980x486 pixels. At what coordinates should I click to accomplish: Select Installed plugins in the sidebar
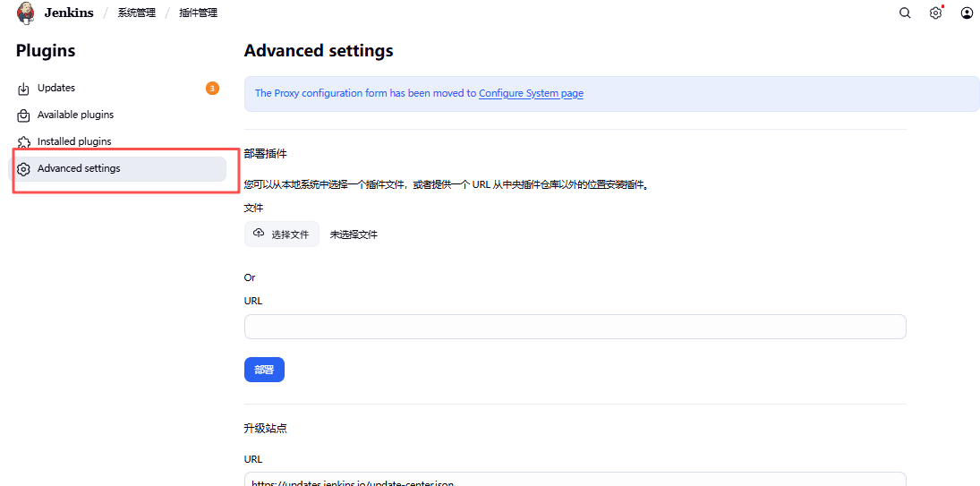[119, 141]
